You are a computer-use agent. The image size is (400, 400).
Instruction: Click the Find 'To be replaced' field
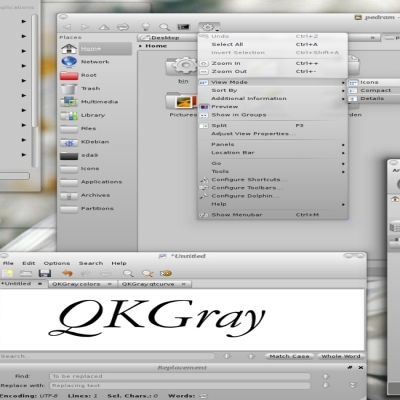coord(180,376)
